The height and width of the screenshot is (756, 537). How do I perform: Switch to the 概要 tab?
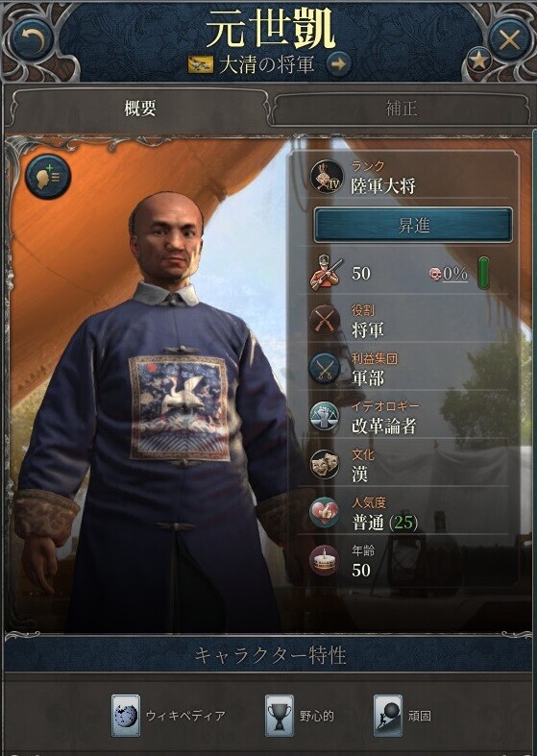click(139, 108)
